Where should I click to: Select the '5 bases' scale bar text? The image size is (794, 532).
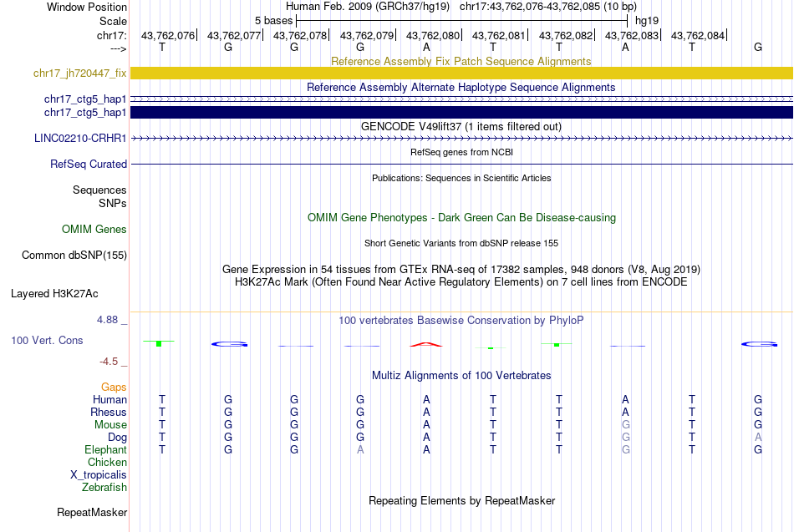coord(274,21)
